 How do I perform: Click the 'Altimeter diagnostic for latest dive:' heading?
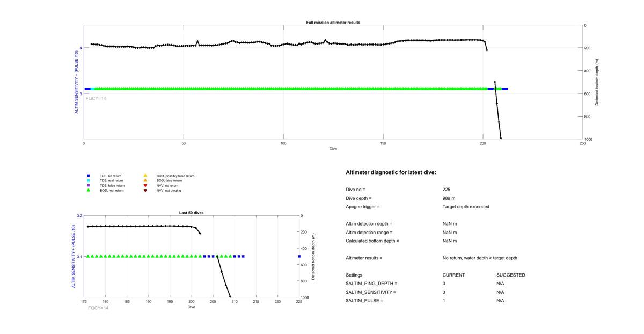tap(391, 172)
